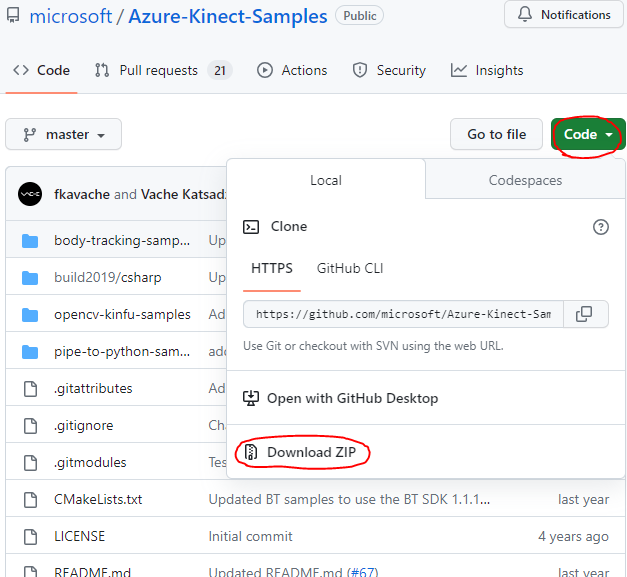
Task: Click the terminal Clone icon
Action: coord(251,227)
